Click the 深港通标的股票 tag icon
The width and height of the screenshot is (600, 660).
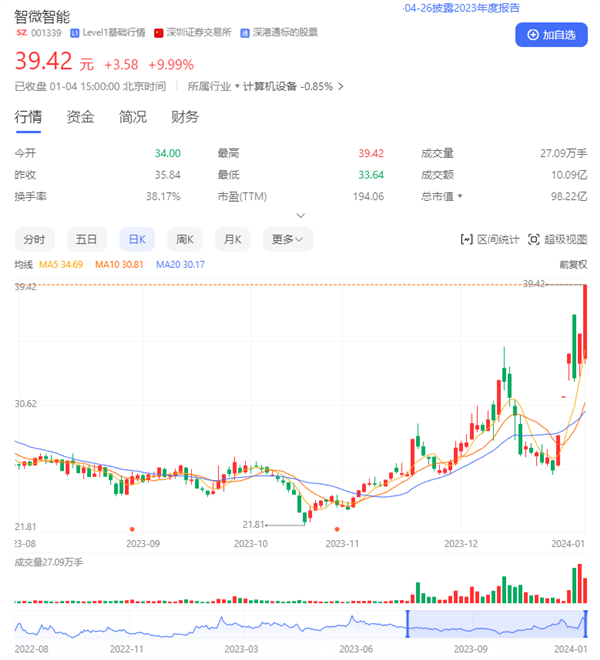[x=246, y=32]
